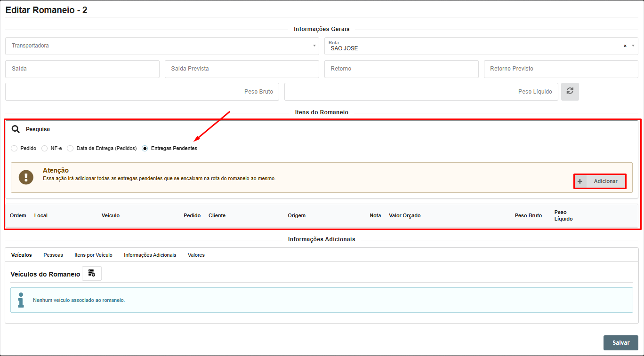This screenshot has height=356, width=644.
Task: Click the Salvar button
Action: [620, 343]
